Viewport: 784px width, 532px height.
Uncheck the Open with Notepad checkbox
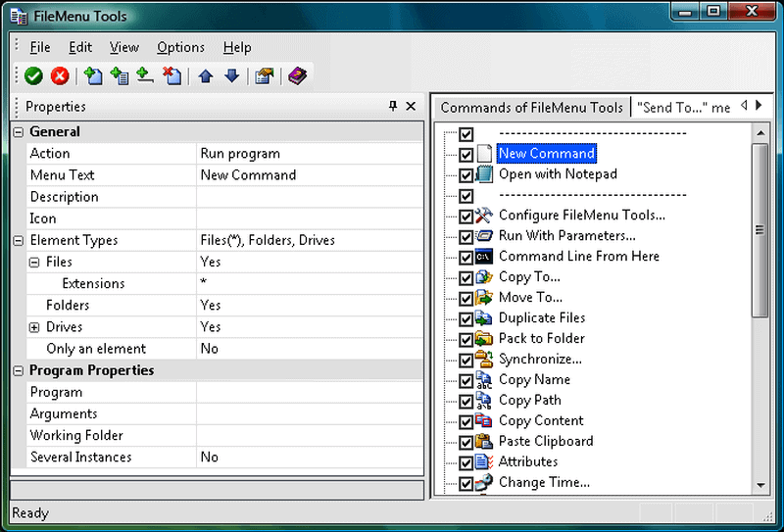[465, 174]
